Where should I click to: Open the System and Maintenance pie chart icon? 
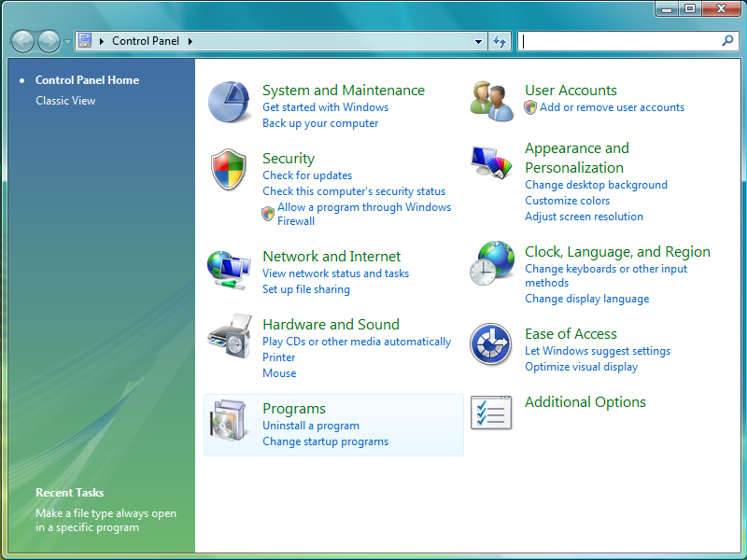click(229, 102)
